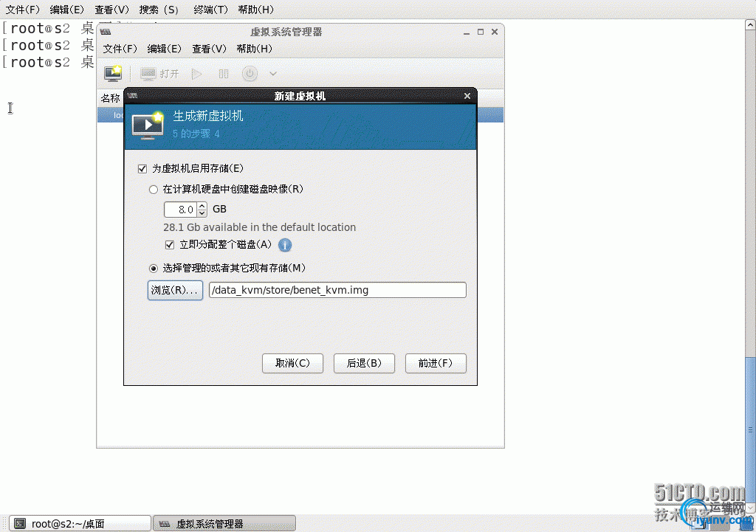Open terminal 编辑(E) menu
The width and height of the screenshot is (756, 532).
66,10
